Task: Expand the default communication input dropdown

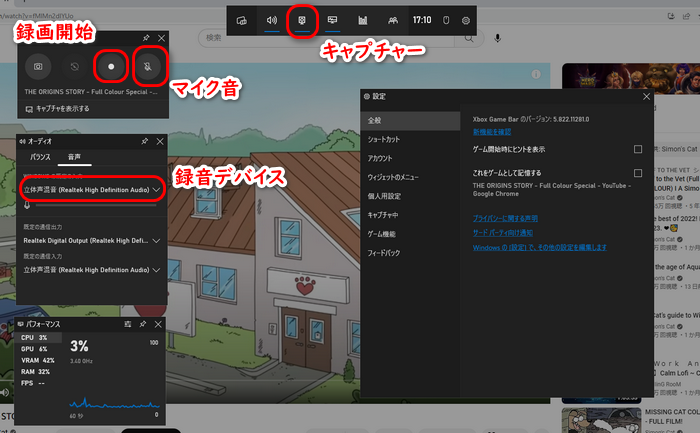Action: (x=157, y=270)
